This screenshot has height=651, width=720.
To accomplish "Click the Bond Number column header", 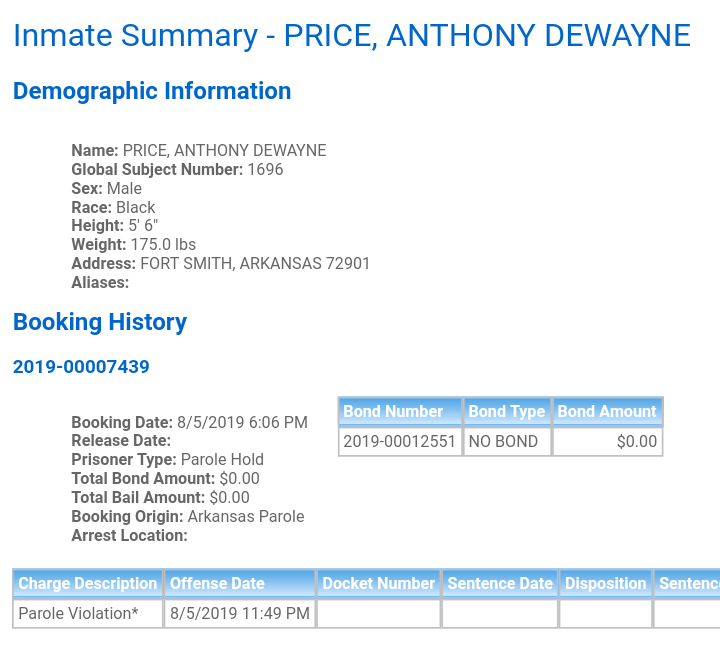I will 400,411.
